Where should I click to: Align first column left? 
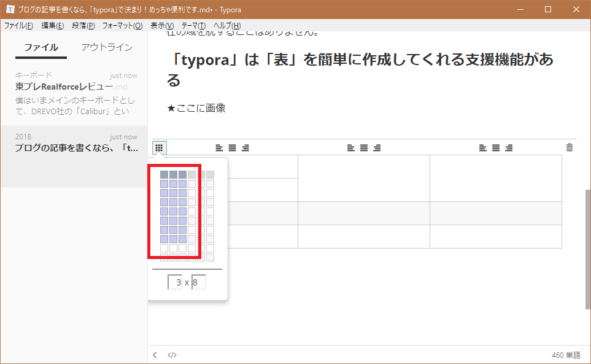[x=219, y=148]
